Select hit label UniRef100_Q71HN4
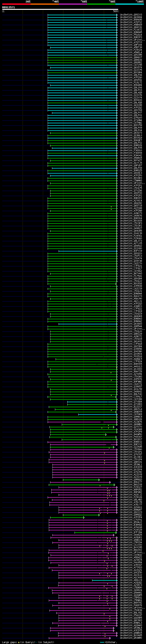The width and height of the screenshot is (146, 644). tap(131, 120)
